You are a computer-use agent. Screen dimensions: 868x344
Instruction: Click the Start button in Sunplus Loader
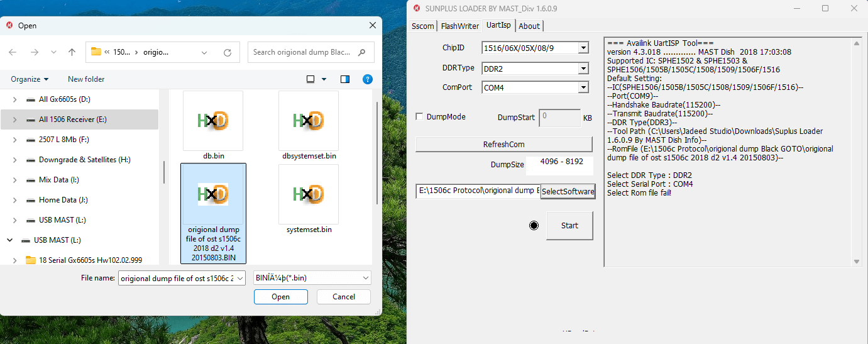(569, 226)
